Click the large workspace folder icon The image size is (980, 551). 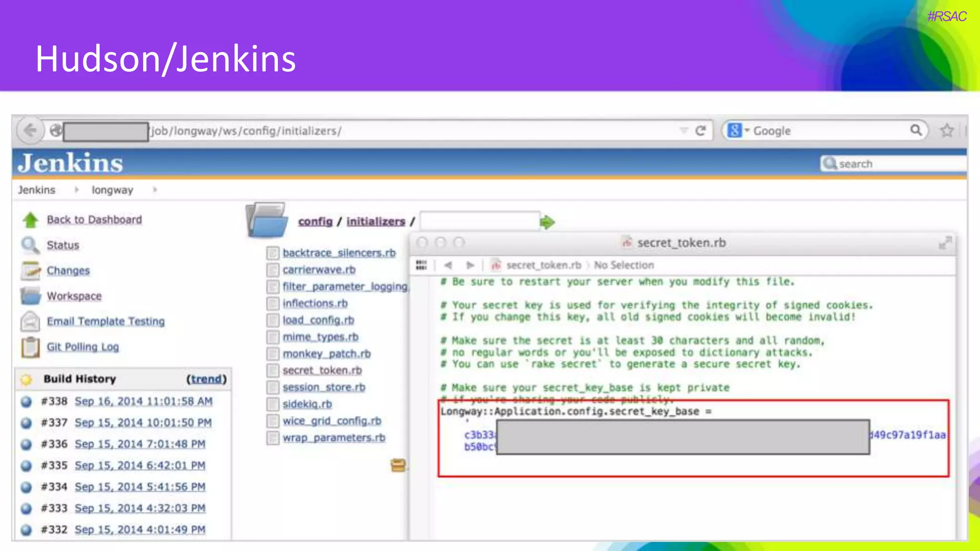pyautogui.click(x=267, y=220)
